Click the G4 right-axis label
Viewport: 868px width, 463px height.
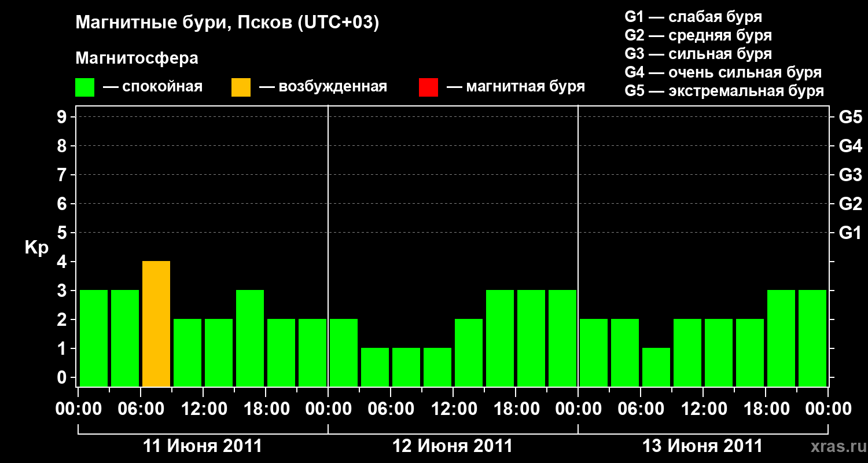[x=850, y=146]
